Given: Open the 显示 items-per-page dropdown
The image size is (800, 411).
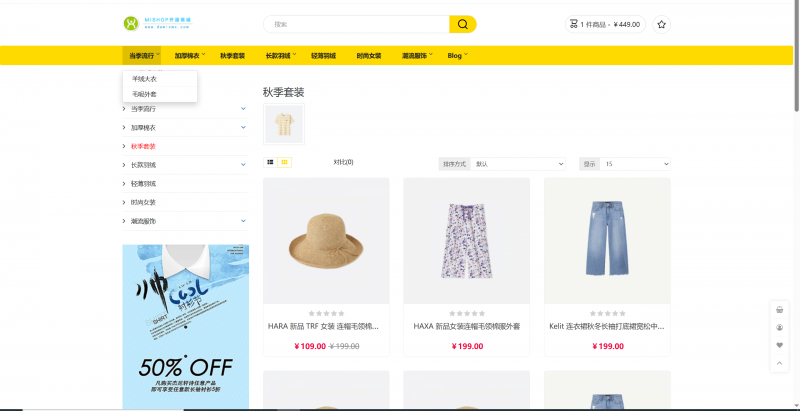Looking at the screenshot, I should coord(635,164).
